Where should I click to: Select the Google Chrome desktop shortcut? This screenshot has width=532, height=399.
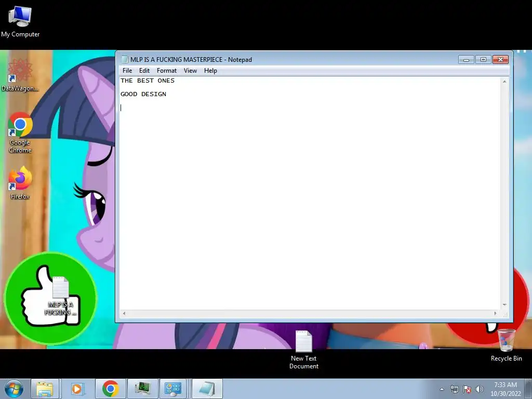(x=20, y=132)
